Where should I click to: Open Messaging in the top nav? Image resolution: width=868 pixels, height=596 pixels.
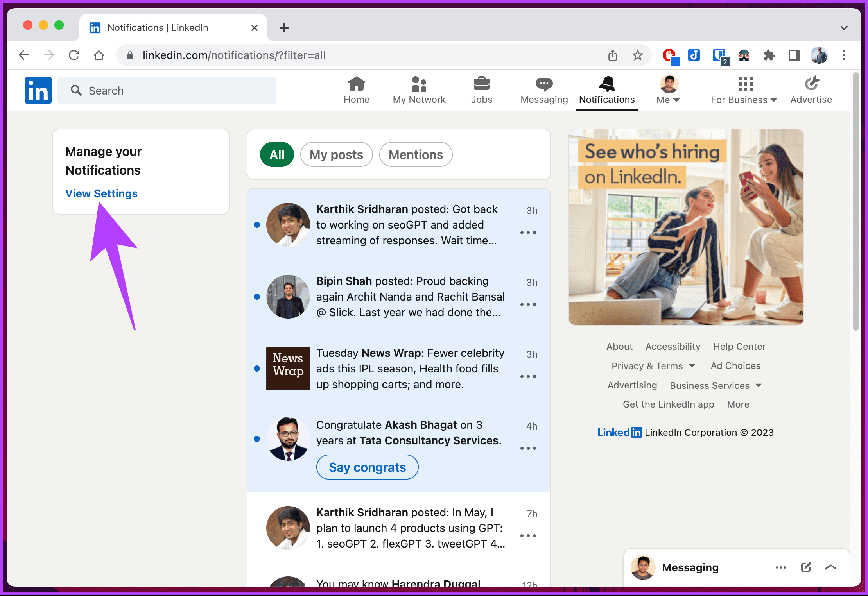click(x=544, y=90)
